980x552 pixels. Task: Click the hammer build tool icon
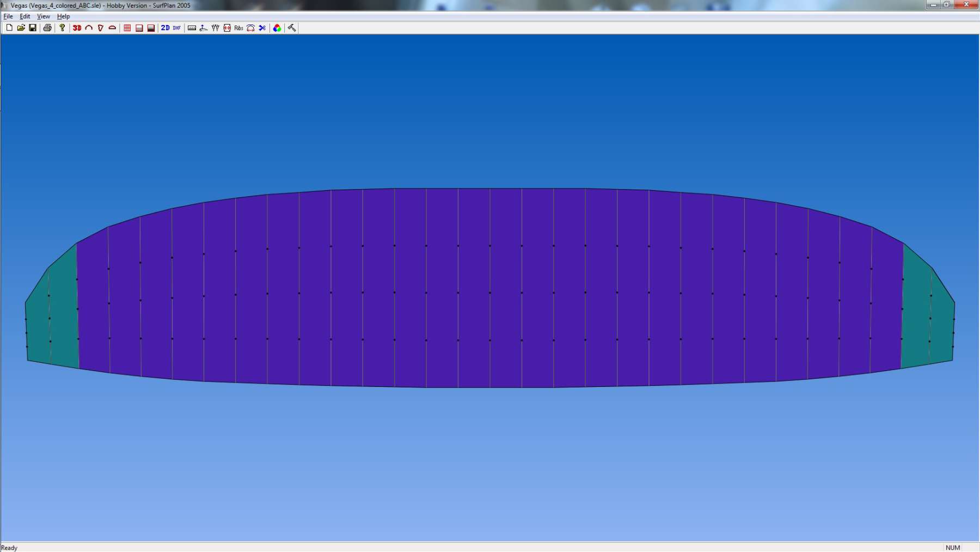(292, 28)
